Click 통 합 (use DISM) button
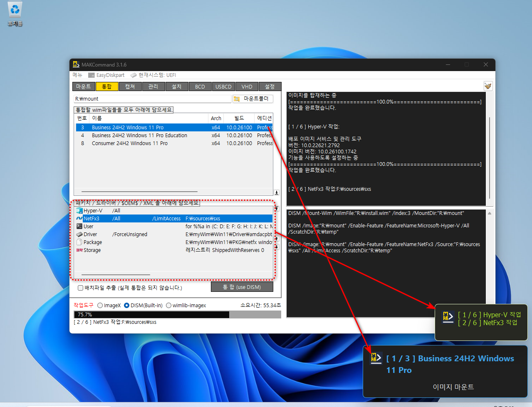The height and width of the screenshot is (407, 532). tap(242, 287)
